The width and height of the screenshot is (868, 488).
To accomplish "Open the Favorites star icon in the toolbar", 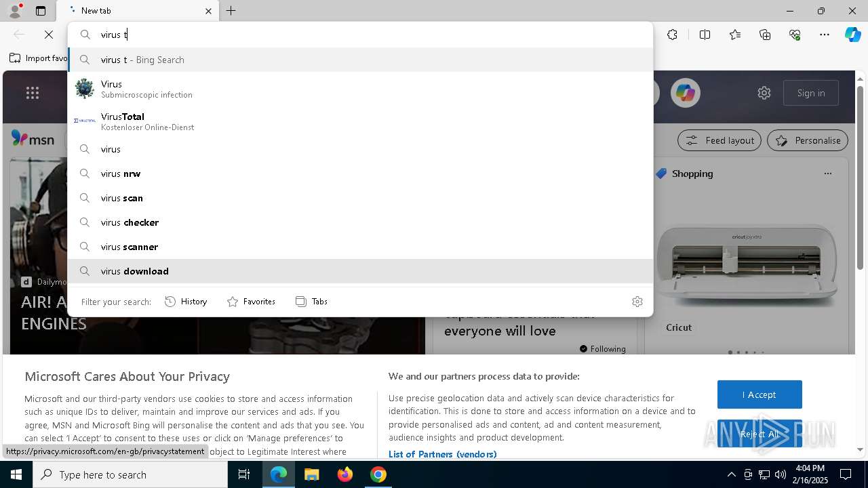I will 735,35.
